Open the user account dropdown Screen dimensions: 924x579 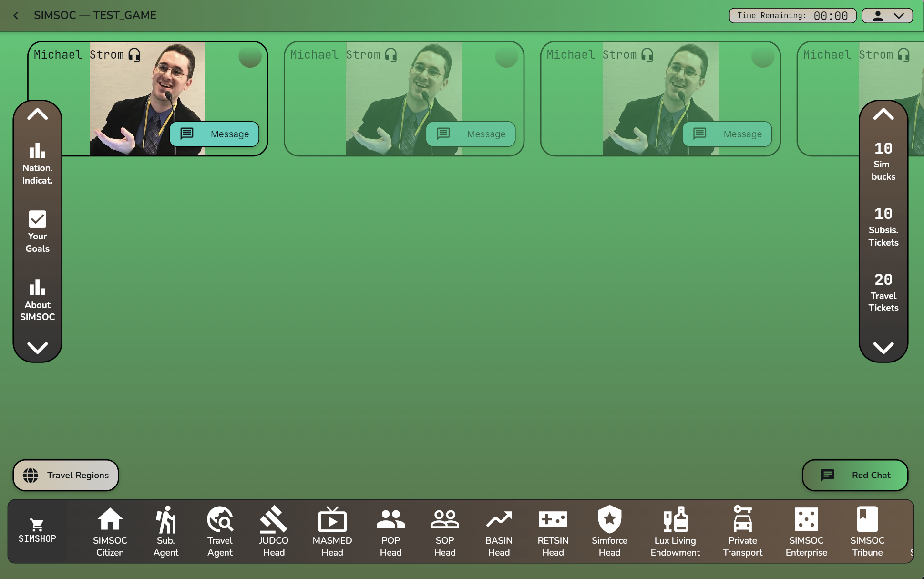click(x=887, y=16)
